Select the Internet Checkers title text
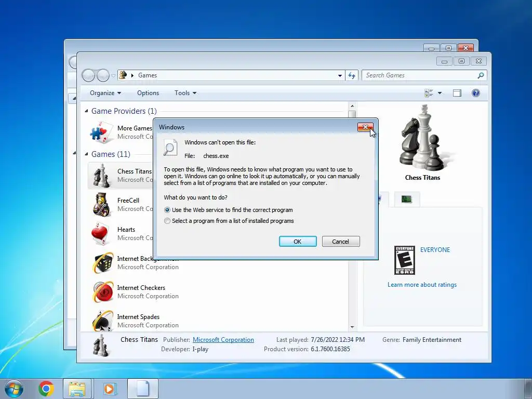 [x=141, y=288]
